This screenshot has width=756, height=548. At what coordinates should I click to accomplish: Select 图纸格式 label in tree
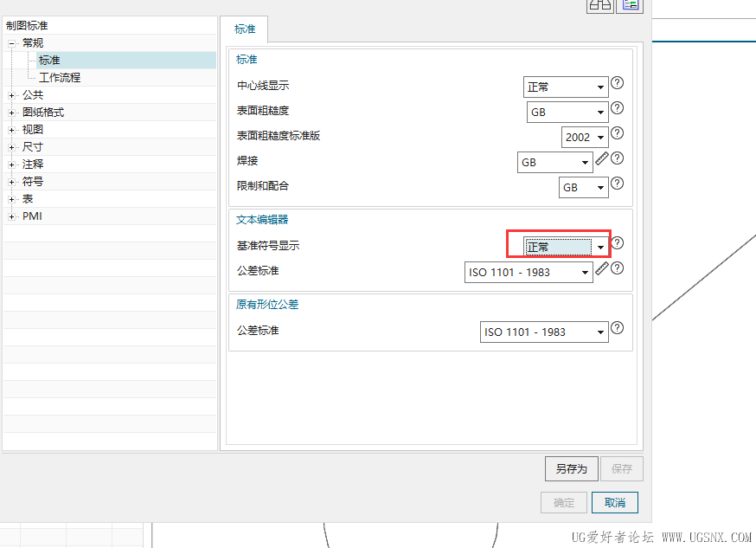point(43,113)
